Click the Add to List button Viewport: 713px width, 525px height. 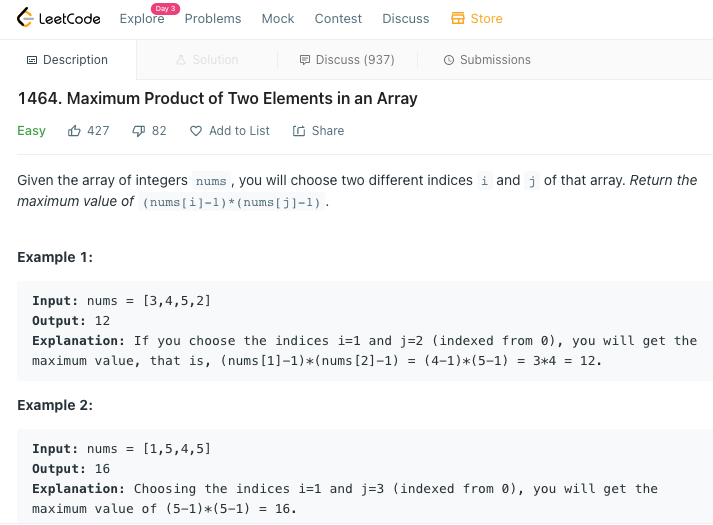coord(239,131)
